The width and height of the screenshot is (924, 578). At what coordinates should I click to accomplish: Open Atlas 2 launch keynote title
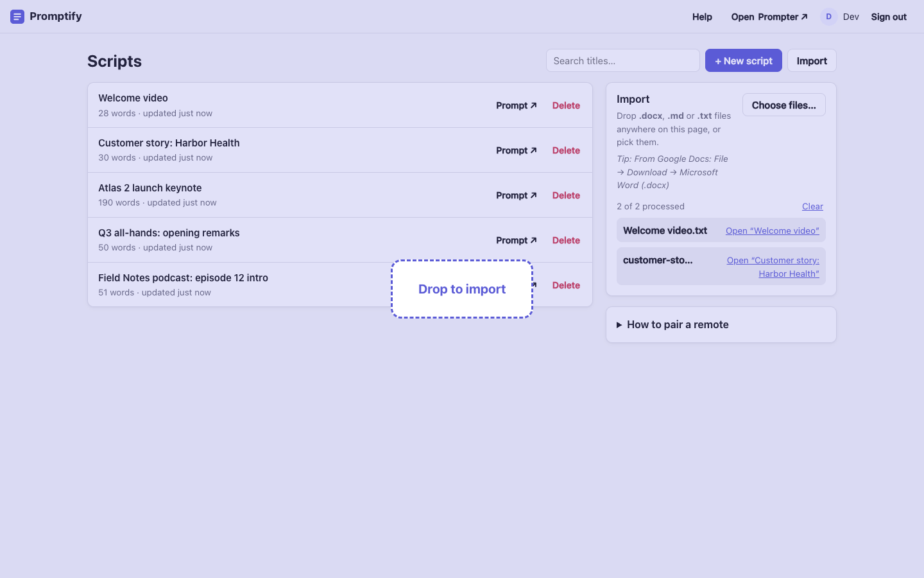pos(150,188)
